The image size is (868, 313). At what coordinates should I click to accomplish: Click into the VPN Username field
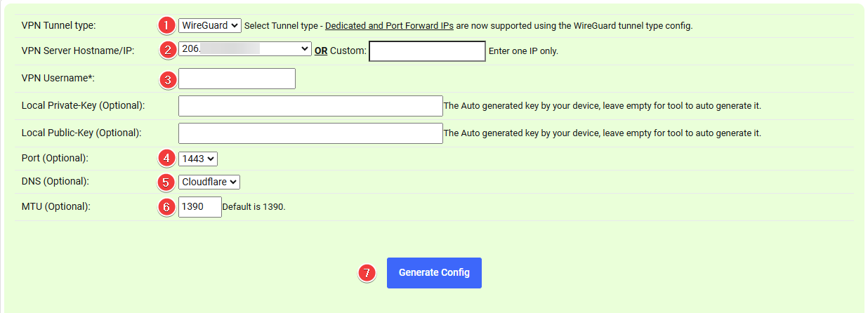tap(237, 79)
